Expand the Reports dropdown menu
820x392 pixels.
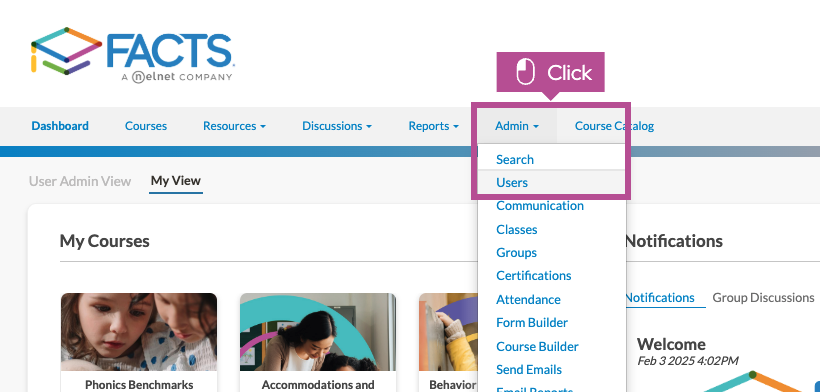(434, 126)
